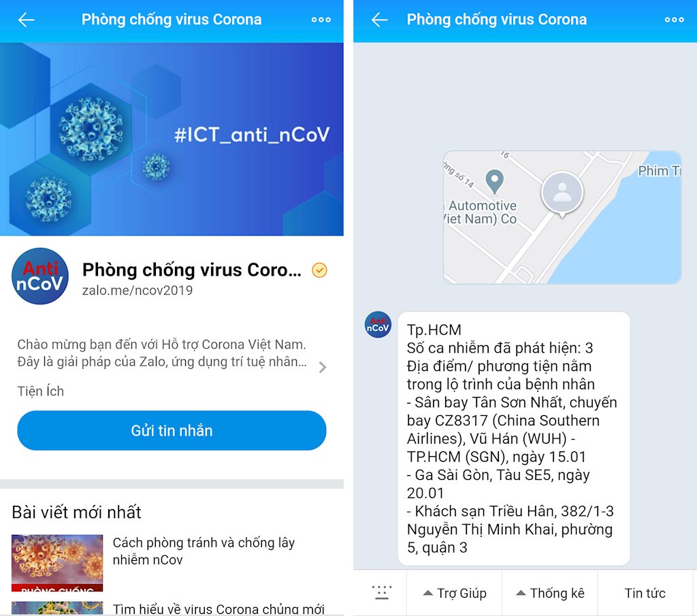Open the zalo.me/ncov2019 link
The image size is (697, 616).
[137, 290]
